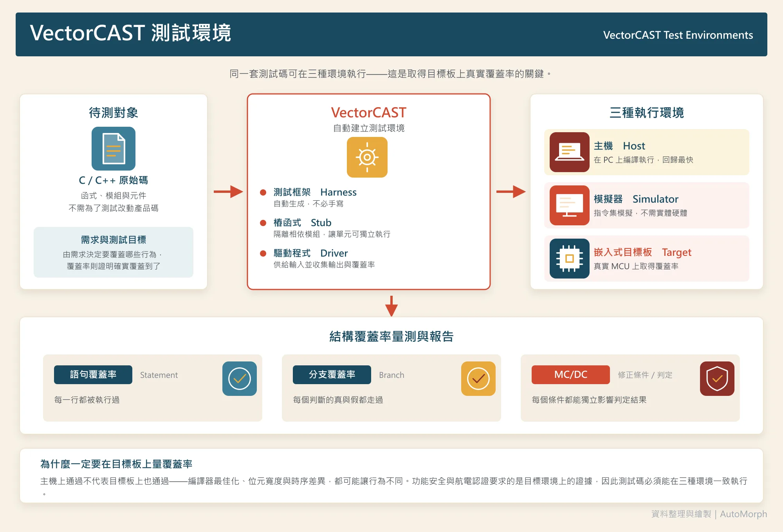Screen dimensions: 783x532
Task: Click the VectorCAST 測試環境 banner title
Action: pyautogui.click(x=131, y=33)
